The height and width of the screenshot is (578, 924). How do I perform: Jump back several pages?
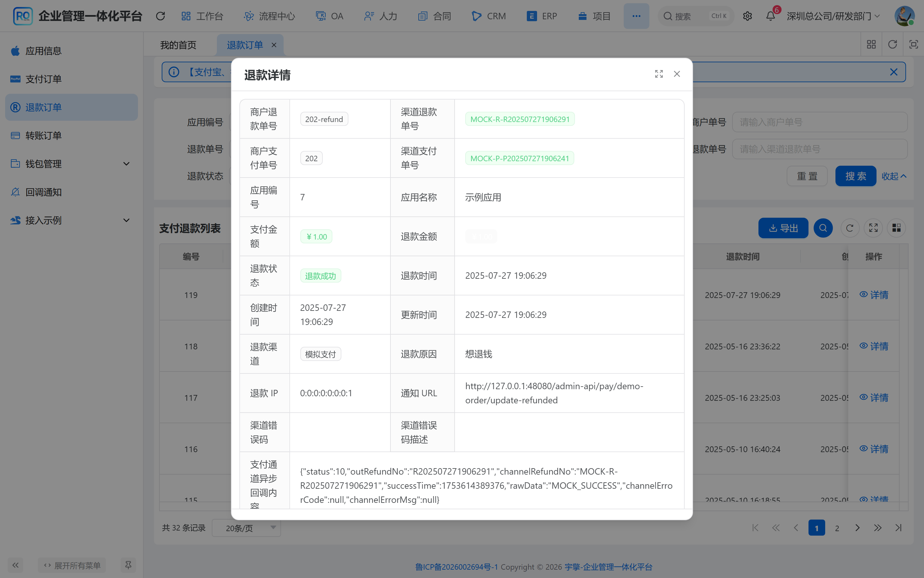pyautogui.click(x=775, y=528)
